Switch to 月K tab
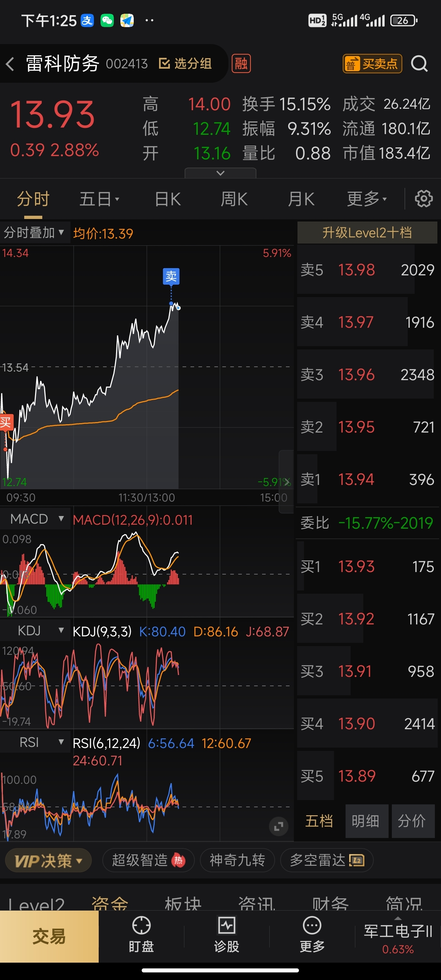 (301, 199)
